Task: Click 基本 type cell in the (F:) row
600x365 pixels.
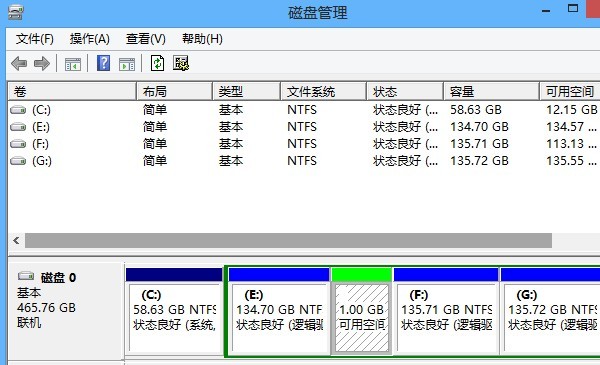Action: click(x=231, y=144)
